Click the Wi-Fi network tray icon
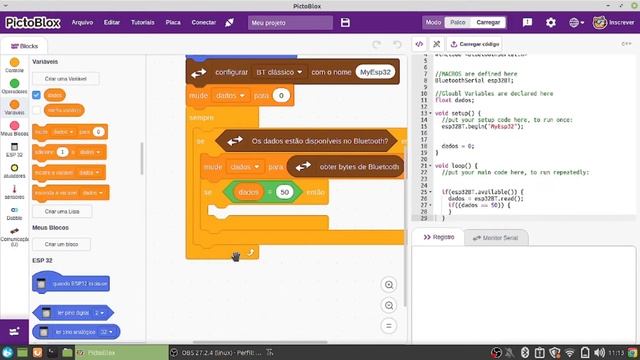This screenshot has height=360, width=640. (570, 352)
